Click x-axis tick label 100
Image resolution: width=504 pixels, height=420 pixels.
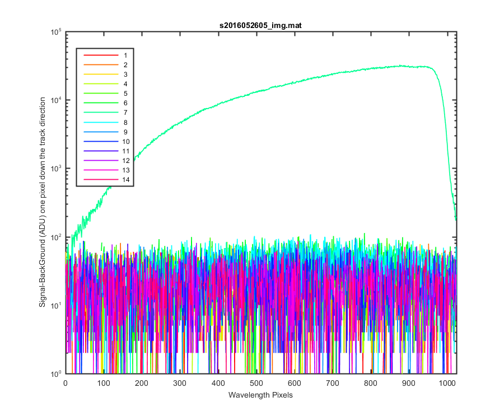click(104, 383)
